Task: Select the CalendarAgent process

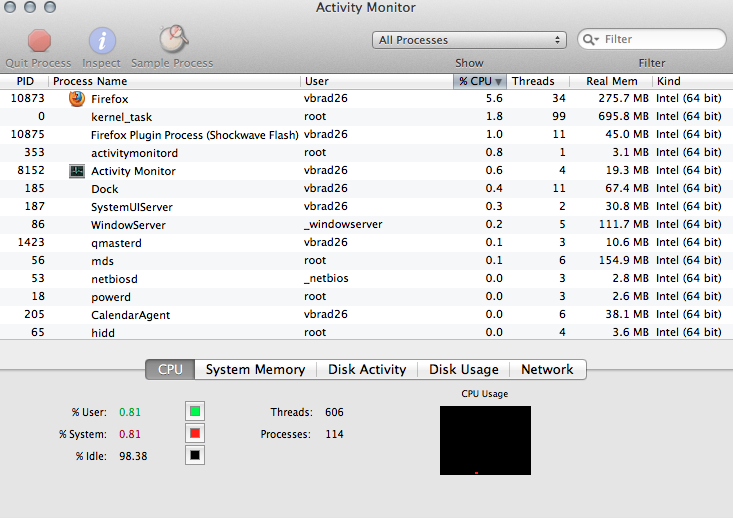Action: 366,315
